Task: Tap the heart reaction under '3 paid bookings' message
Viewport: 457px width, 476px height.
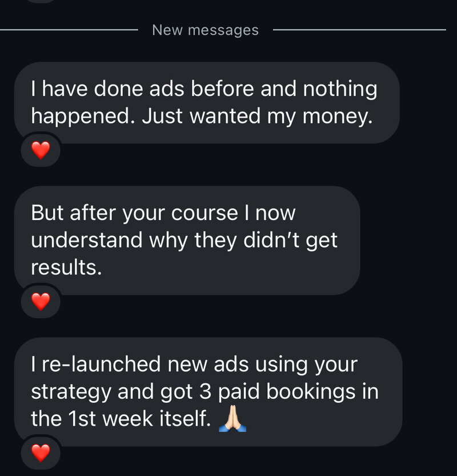Action: (41, 453)
